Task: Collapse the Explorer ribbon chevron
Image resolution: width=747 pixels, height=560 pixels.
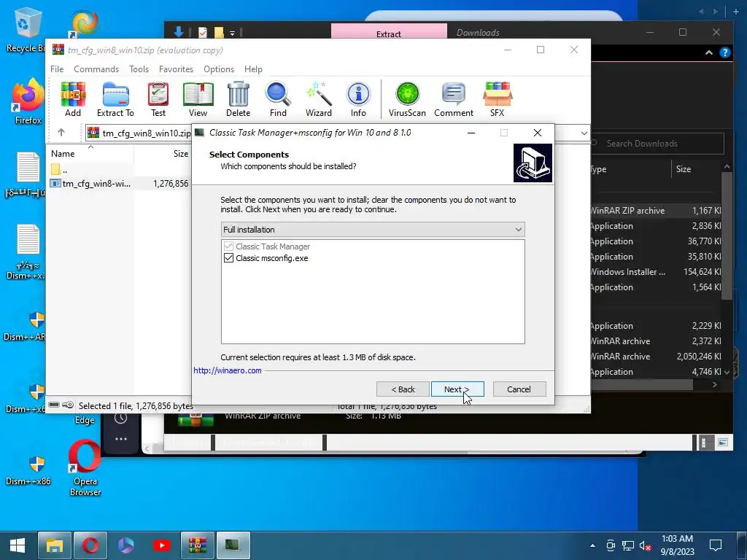Action: coord(709,52)
